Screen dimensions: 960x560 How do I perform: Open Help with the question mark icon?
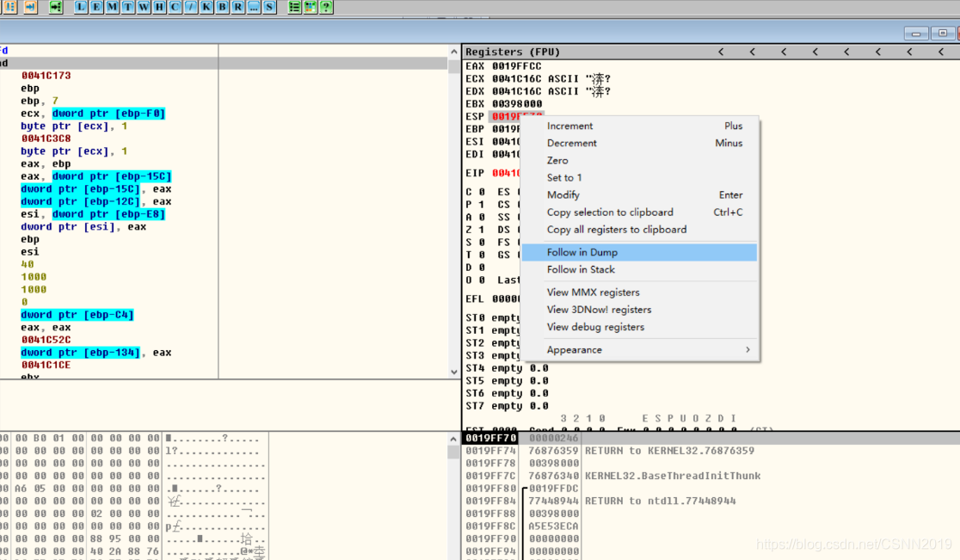pyautogui.click(x=326, y=7)
